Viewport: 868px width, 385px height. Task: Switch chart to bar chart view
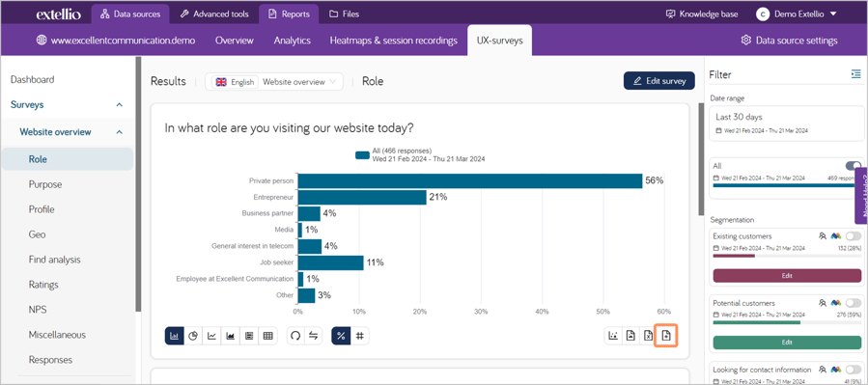tap(174, 336)
